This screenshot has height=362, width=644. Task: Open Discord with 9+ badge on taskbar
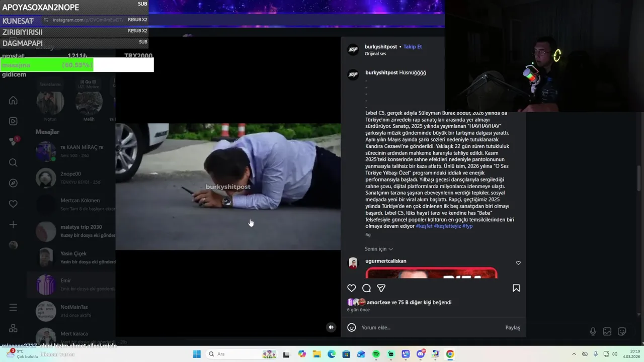coord(421,354)
